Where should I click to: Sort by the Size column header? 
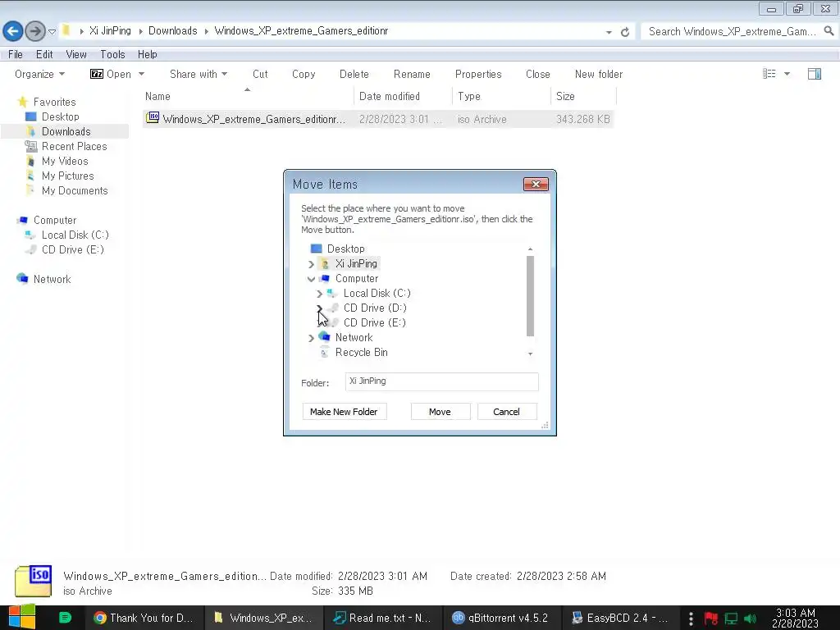[x=584, y=97]
